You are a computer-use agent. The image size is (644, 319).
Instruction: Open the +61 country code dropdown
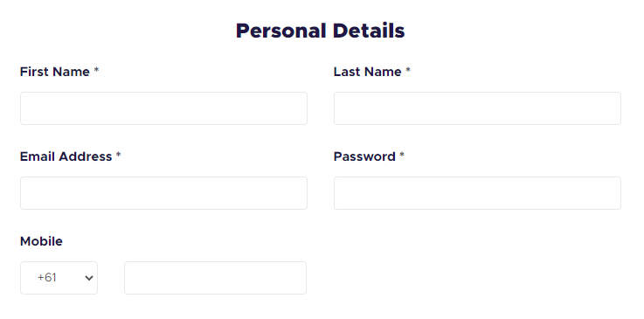59,278
